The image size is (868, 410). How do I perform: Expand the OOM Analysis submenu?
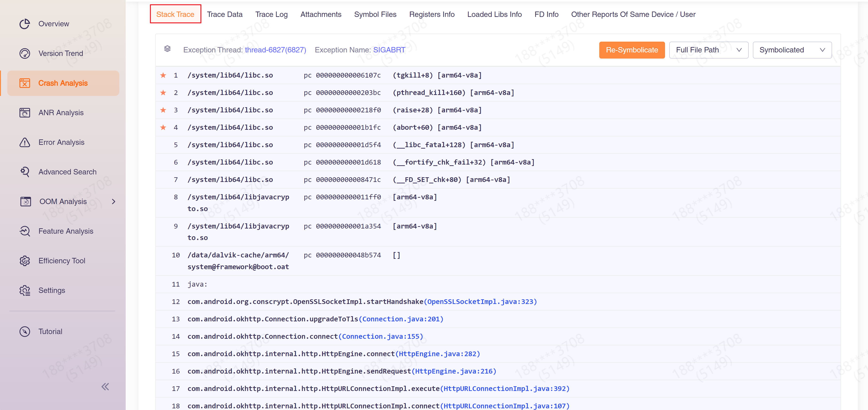coord(113,202)
